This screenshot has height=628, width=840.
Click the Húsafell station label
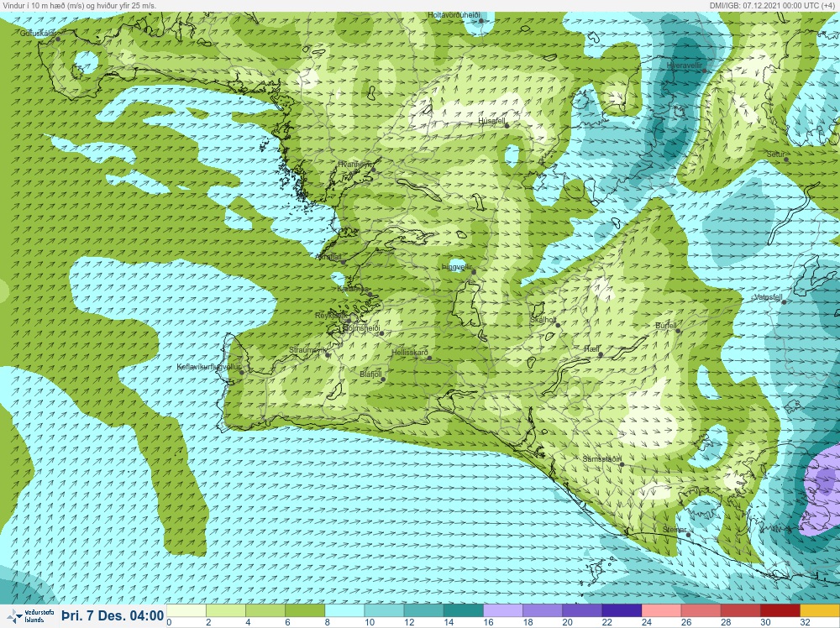coord(491,122)
